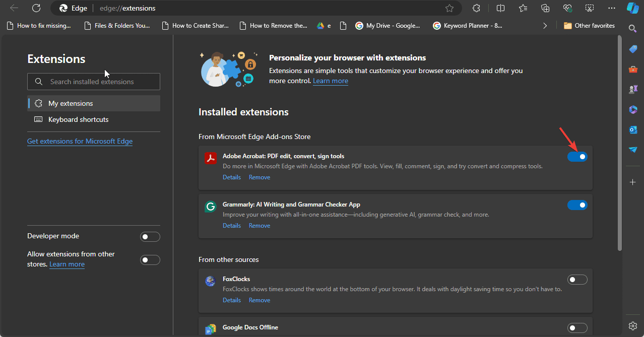Disable the Adobe Acrobat extension toggle

577,157
